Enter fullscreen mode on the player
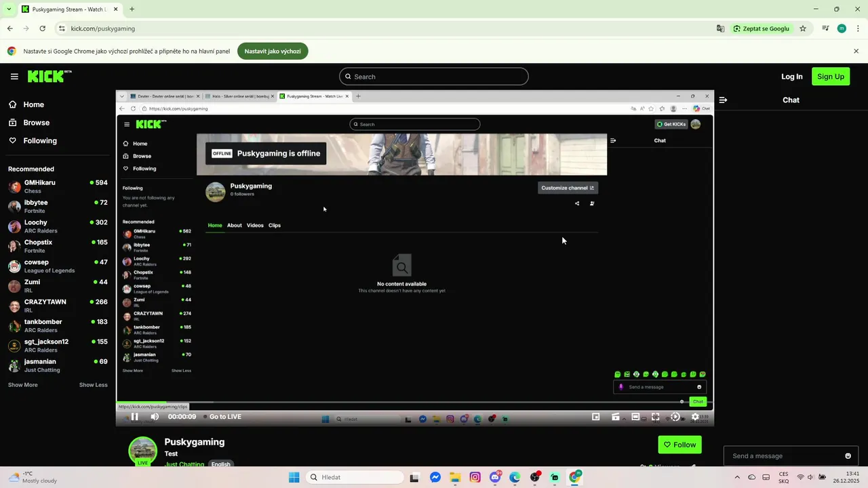Viewport: 868px width, 488px height. tap(655, 417)
